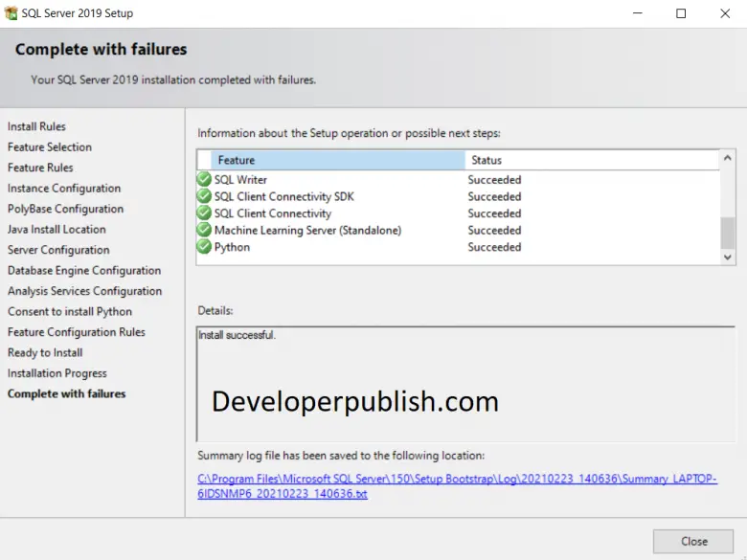Click the Succeeded status for Machine Learning Server
Viewport: 747px width, 560px height.
pos(494,230)
